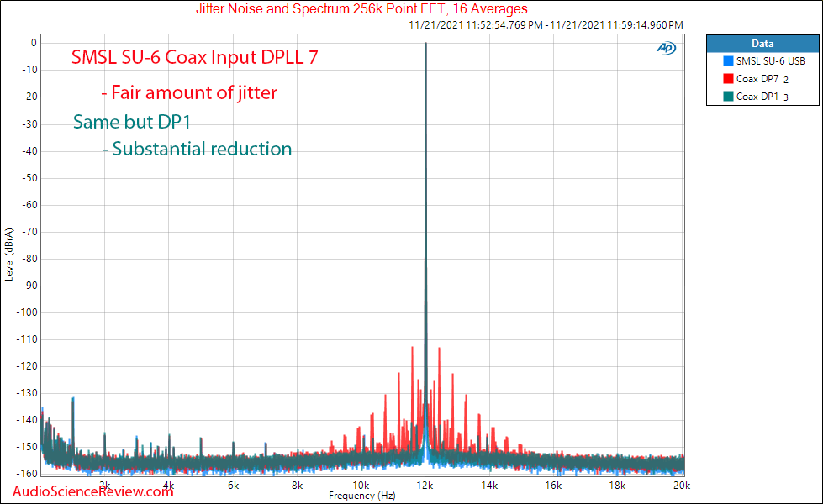Click the Same but DP1 annotation
Screen dimensions: 823x504
[x=132, y=122]
